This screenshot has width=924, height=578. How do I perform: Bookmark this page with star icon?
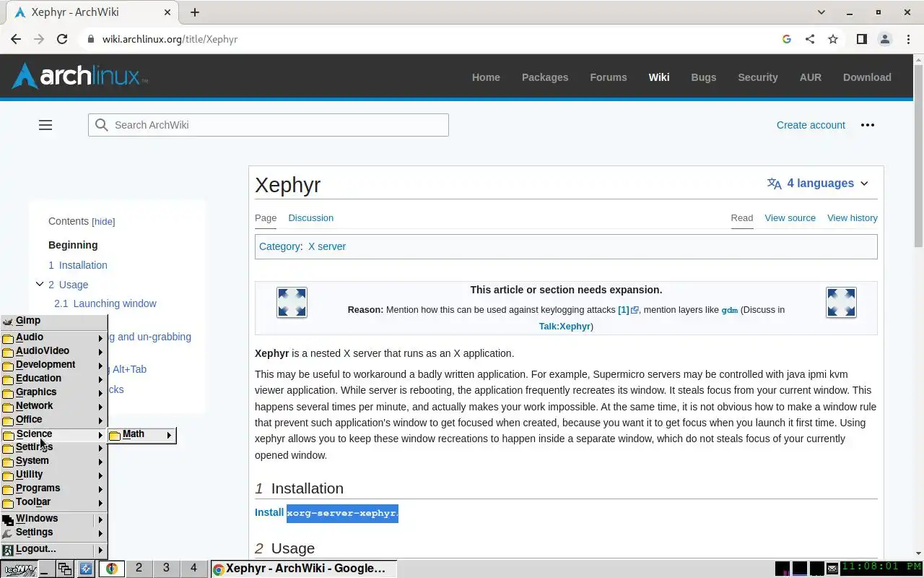click(x=833, y=39)
